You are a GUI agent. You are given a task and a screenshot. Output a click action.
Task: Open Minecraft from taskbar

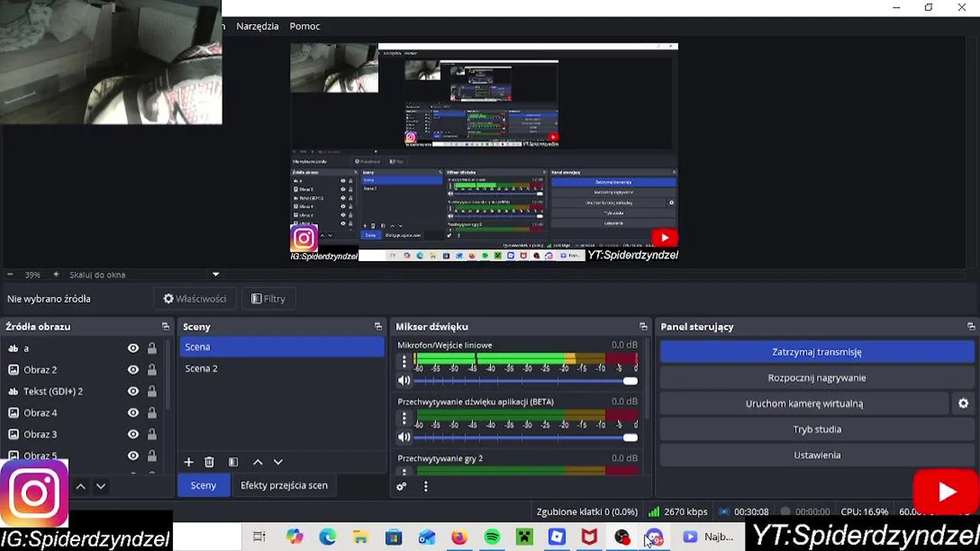point(524,537)
